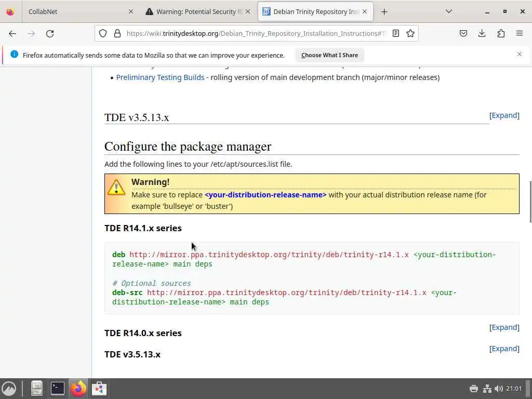Screen dimensions: 532x399
Task: Open the downloads panel
Action: click(x=482, y=33)
